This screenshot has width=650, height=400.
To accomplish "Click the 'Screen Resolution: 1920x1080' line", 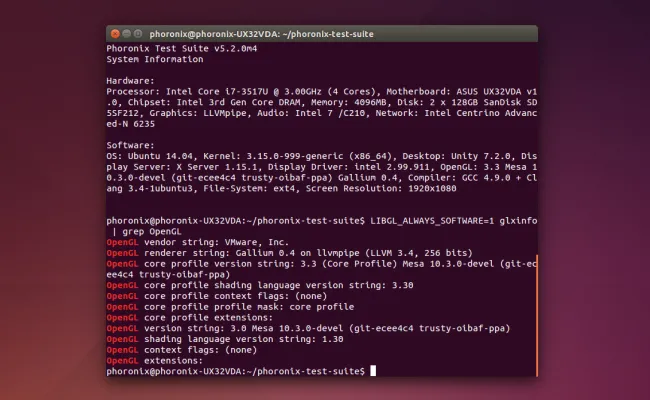I will point(281,189).
